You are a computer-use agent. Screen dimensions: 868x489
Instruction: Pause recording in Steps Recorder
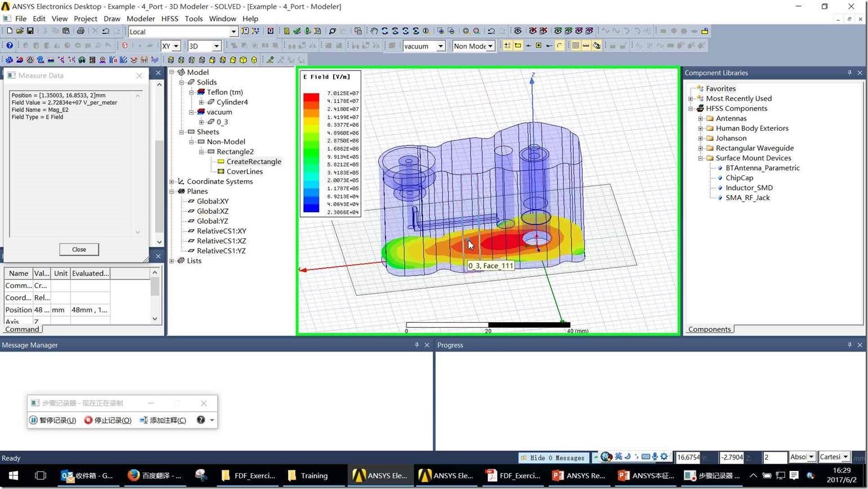click(x=53, y=420)
